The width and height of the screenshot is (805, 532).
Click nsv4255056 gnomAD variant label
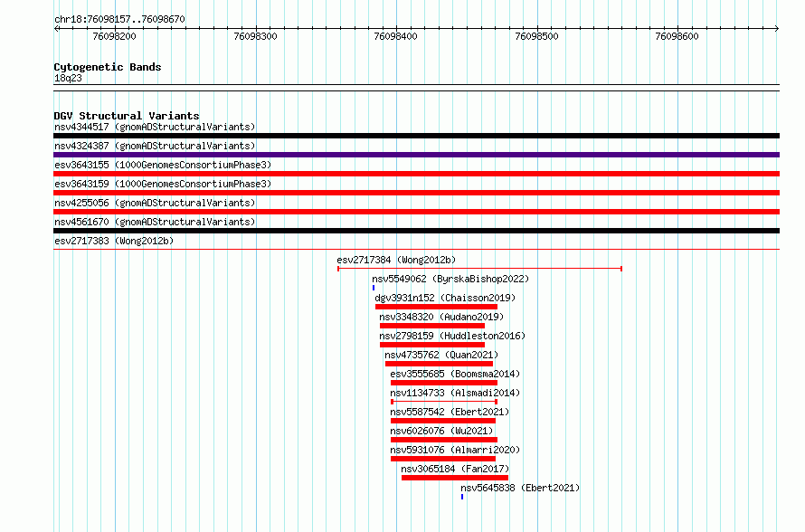point(155,203)
